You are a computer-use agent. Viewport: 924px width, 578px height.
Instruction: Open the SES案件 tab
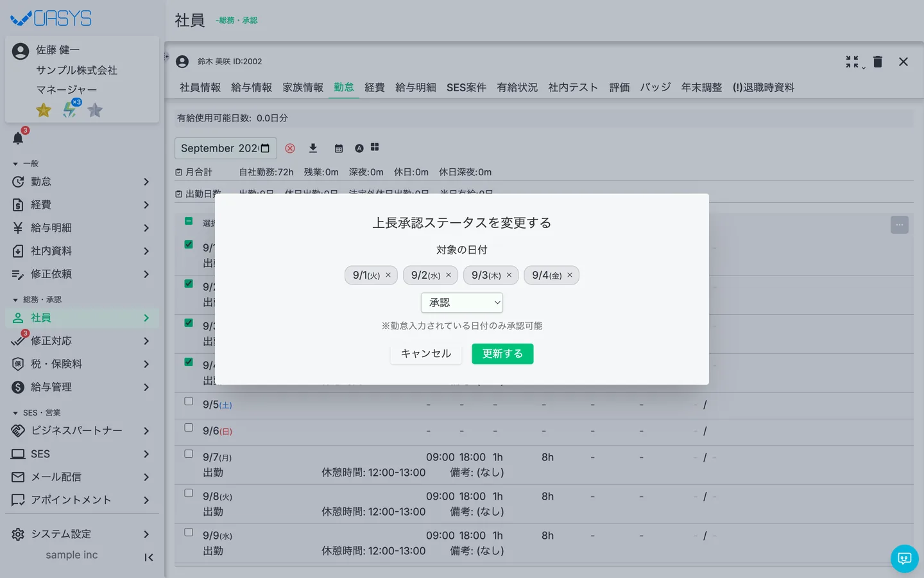point(466,87)
